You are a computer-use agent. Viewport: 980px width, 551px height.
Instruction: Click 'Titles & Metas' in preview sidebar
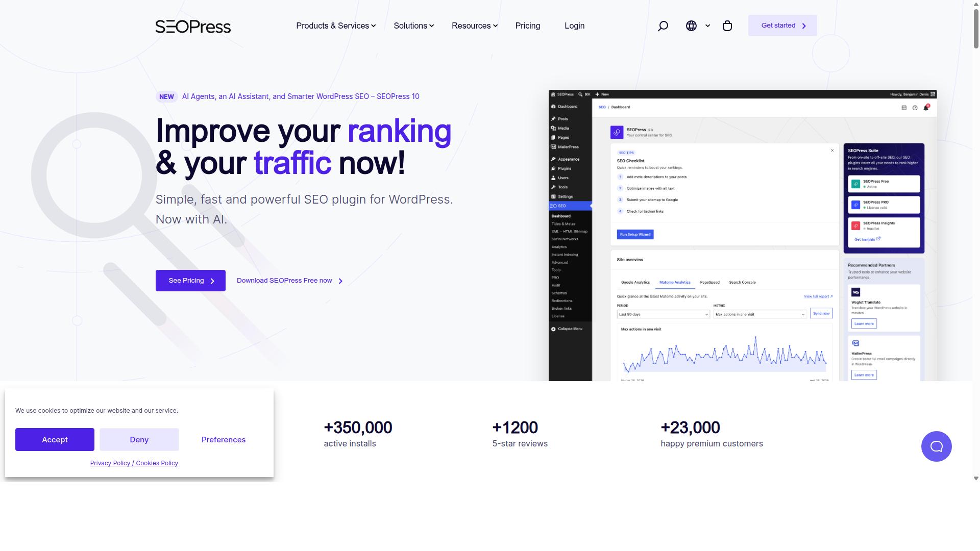[563, 224]
